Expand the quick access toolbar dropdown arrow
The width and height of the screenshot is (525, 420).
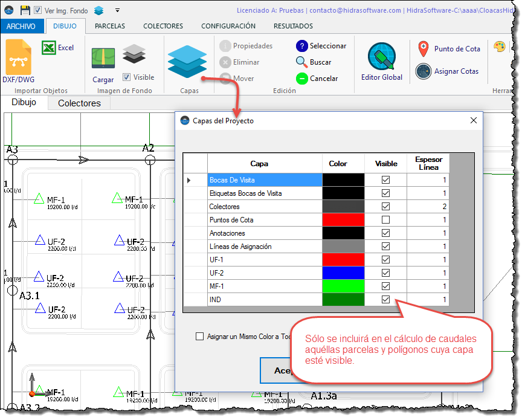point(117,10)
